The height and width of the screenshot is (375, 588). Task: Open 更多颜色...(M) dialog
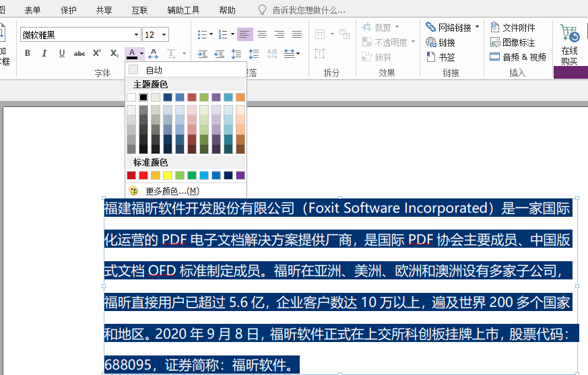186,191
